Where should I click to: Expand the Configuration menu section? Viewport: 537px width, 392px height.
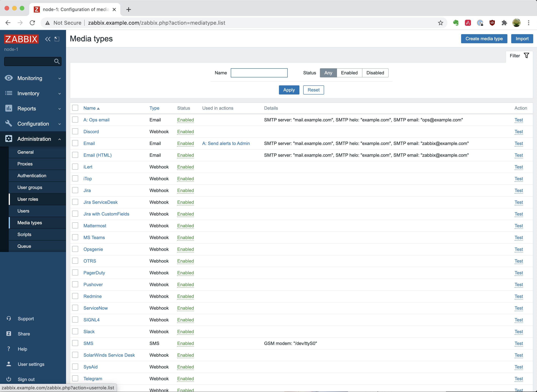pos(33,124)
